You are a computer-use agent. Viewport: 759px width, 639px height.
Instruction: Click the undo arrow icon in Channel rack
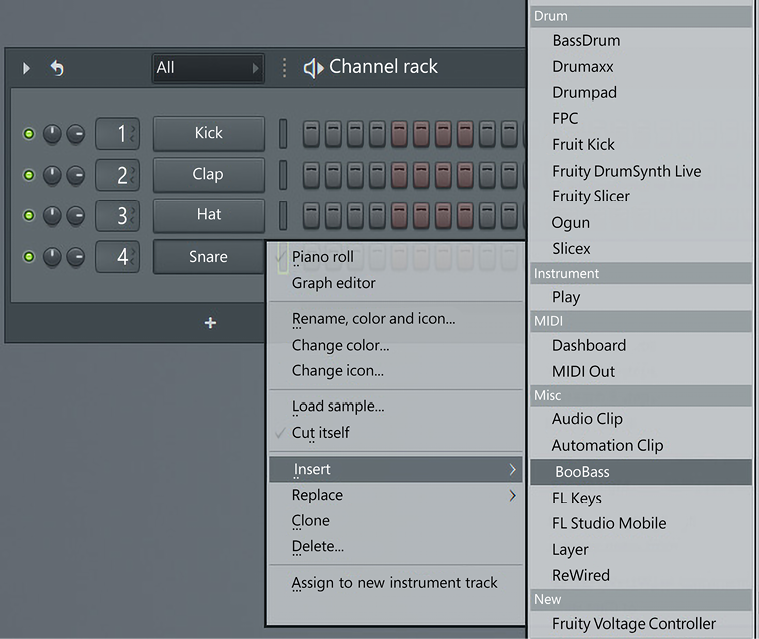click(57, 68)
